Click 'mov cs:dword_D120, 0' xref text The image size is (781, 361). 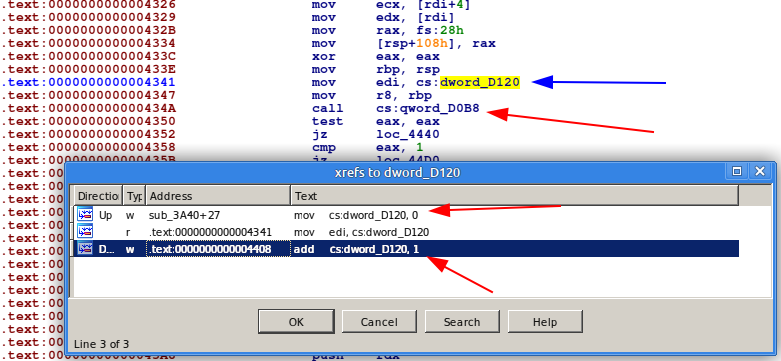pos(356,215)
